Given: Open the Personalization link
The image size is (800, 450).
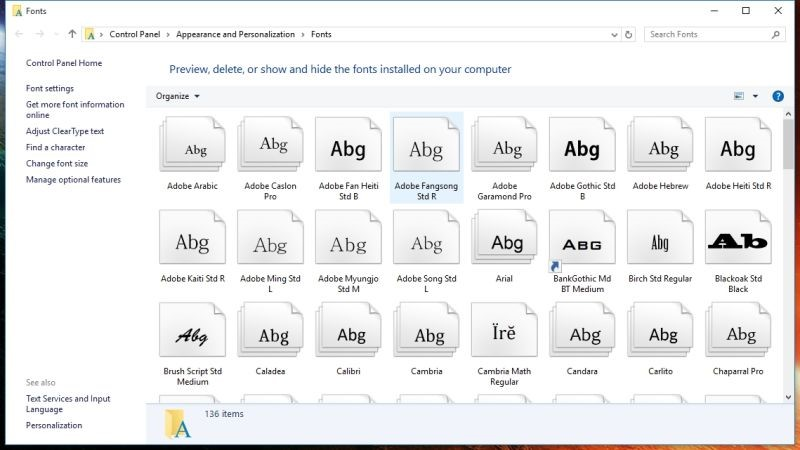Looking at the screenshot, I should 54,425.
